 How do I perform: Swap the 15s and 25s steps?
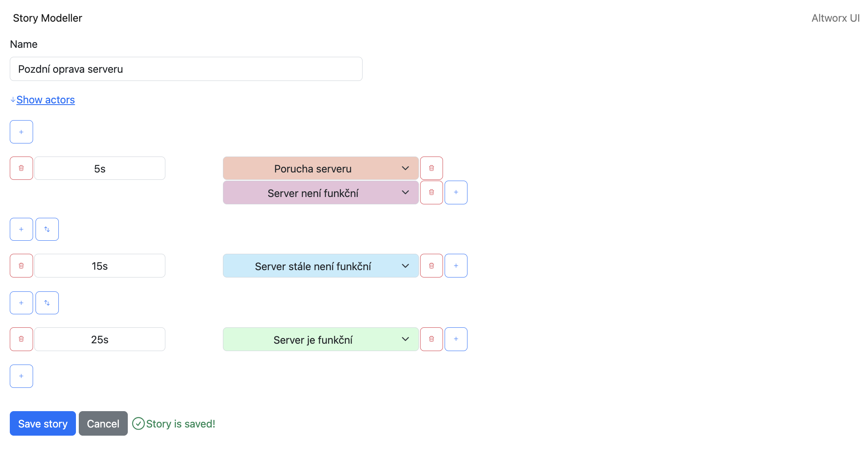click(x=47, y=303)
